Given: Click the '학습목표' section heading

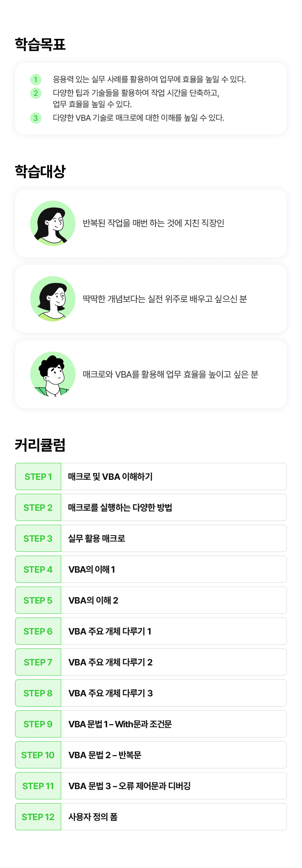Looking at the screenshot, I should [x=40, y=44].
